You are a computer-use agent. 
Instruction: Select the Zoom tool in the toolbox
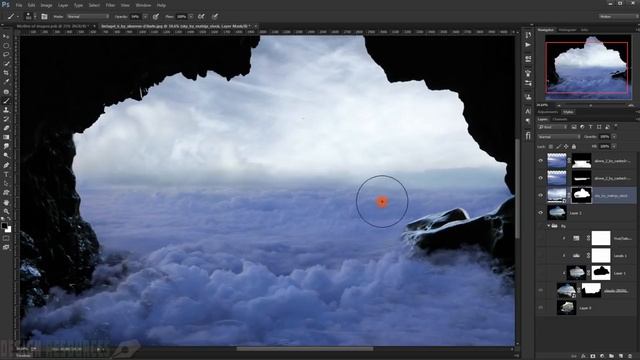tap(6, 211)
